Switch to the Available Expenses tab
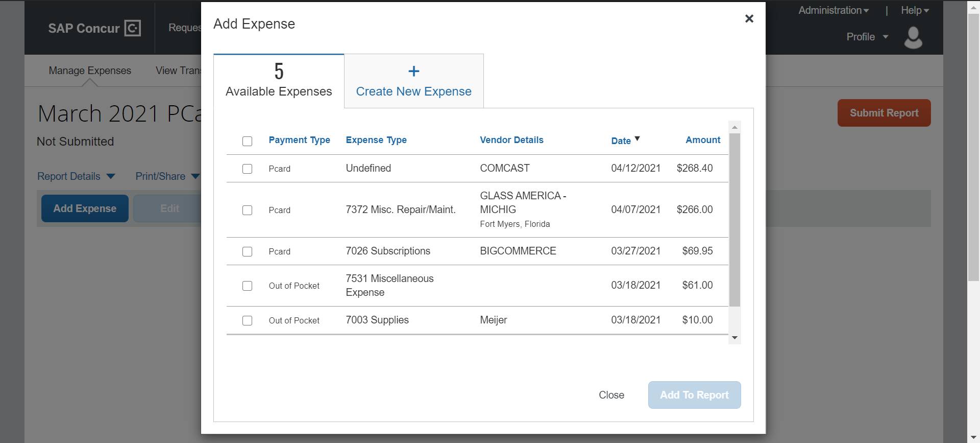Image resolution: width=980 pixels, height=443 pixels. point(279,81)
